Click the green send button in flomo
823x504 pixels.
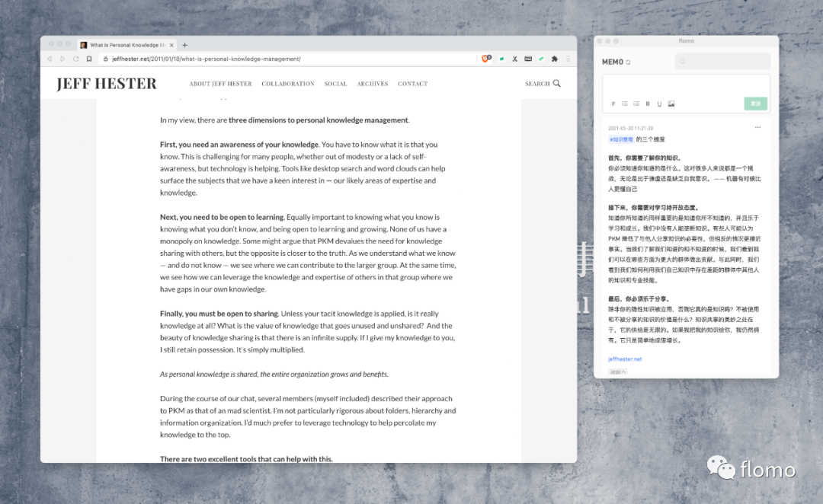click(756, 104)
